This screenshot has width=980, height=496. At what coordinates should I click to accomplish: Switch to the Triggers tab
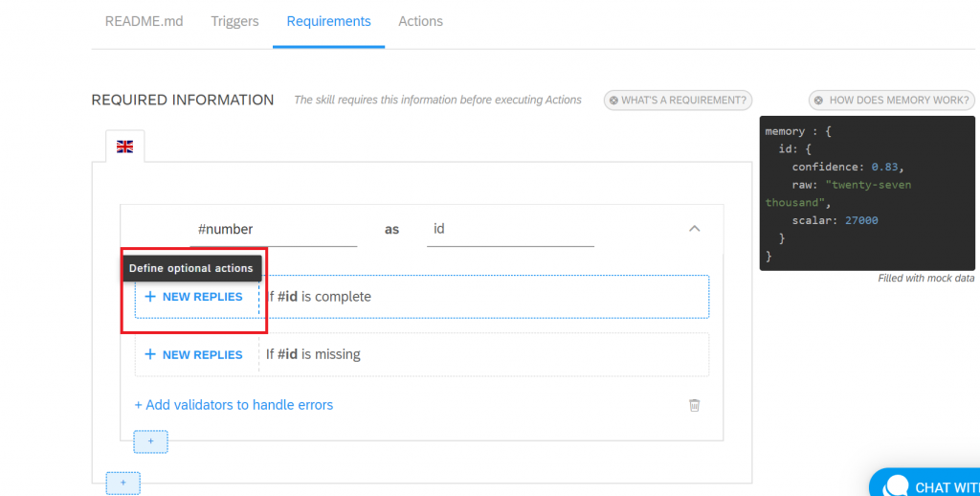click(x=234, y=21)
